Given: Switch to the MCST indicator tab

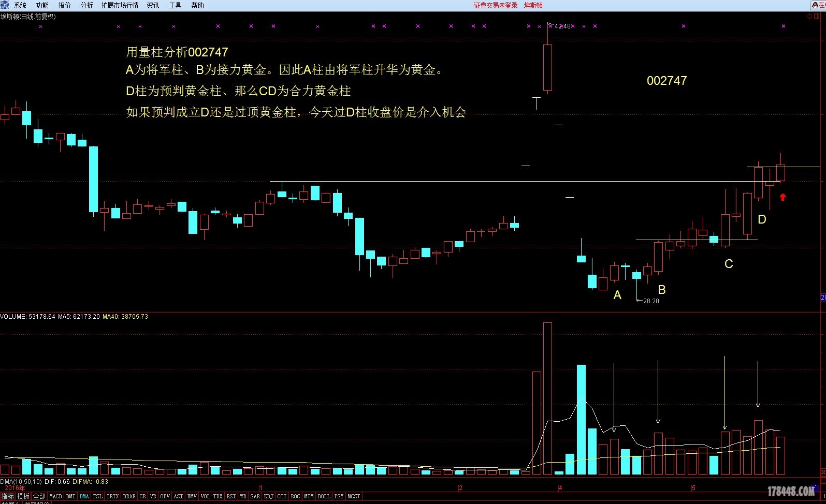Looking at the screenshot, I should pyautogui.click(x=354, y=496).
